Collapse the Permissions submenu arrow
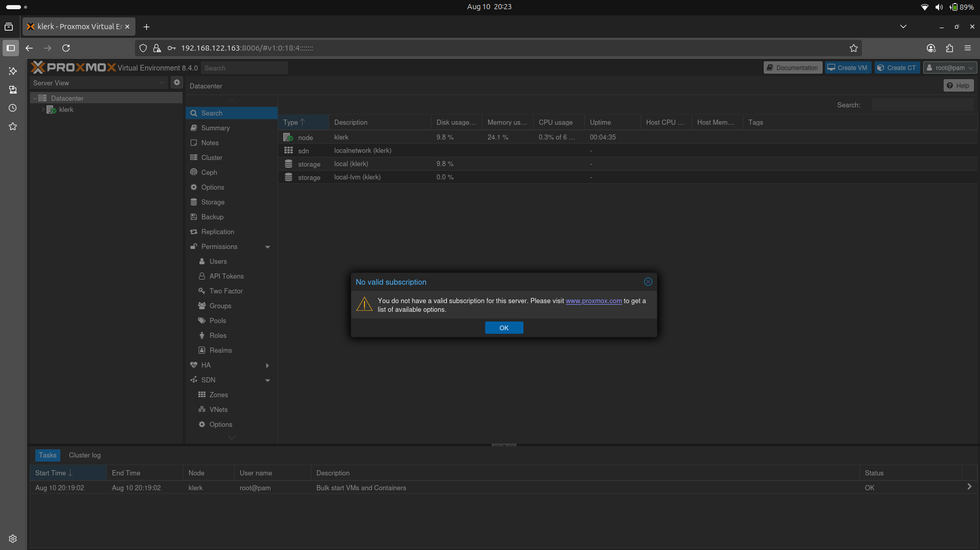 tap(267, 247)
